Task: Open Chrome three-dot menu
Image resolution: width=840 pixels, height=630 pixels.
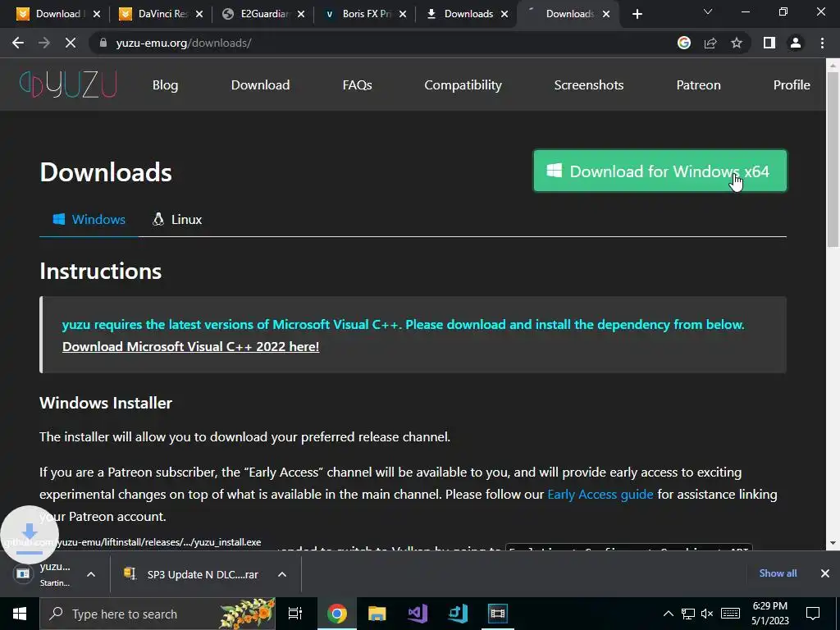Action: click(x=822, y=43)
